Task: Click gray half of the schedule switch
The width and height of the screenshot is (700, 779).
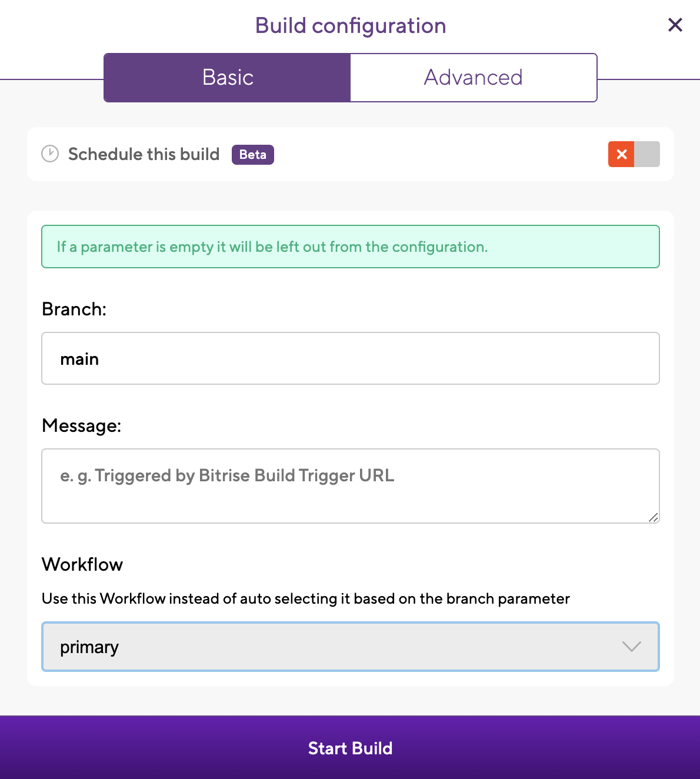Action: tap(646, 154)
